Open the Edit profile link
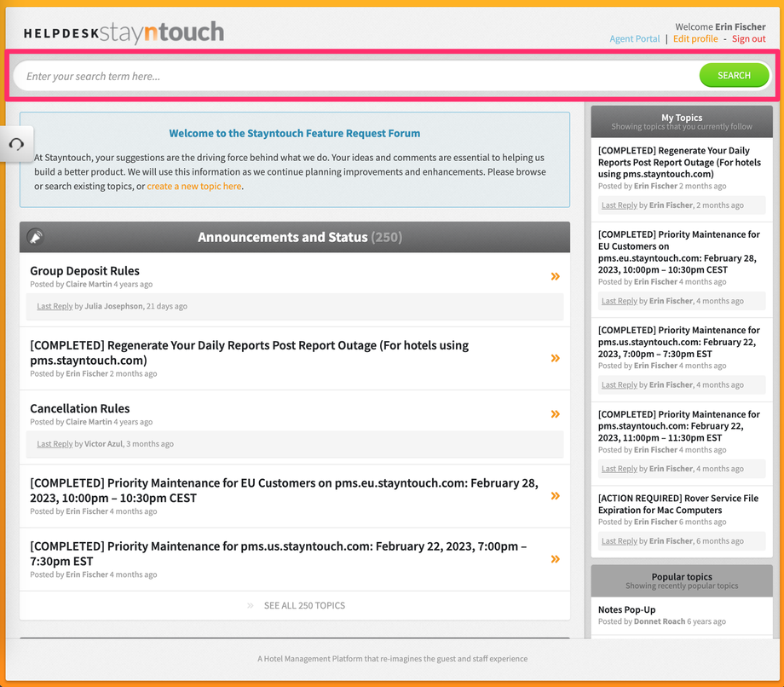The width and height of the screenshot is (784, 687). click(695, 39)
